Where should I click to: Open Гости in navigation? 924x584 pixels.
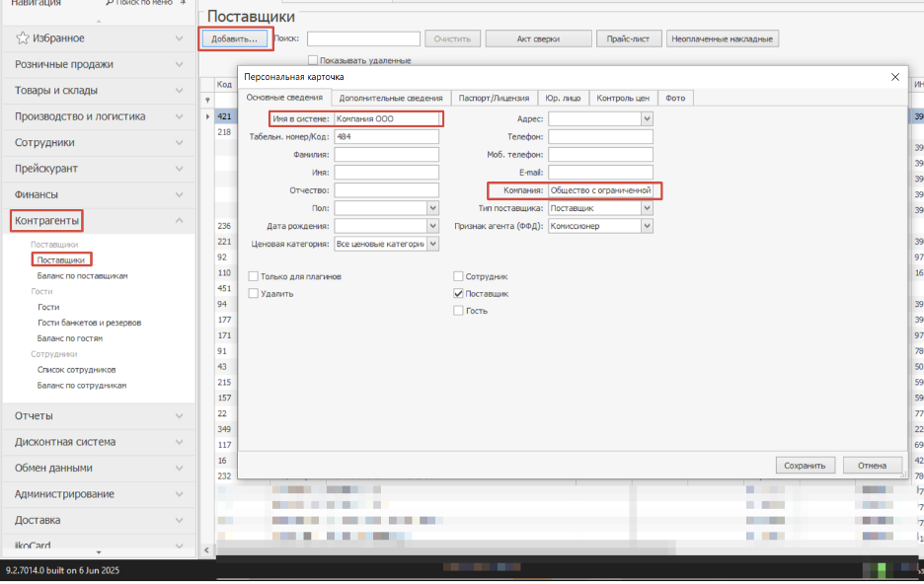tap(48, 307)
